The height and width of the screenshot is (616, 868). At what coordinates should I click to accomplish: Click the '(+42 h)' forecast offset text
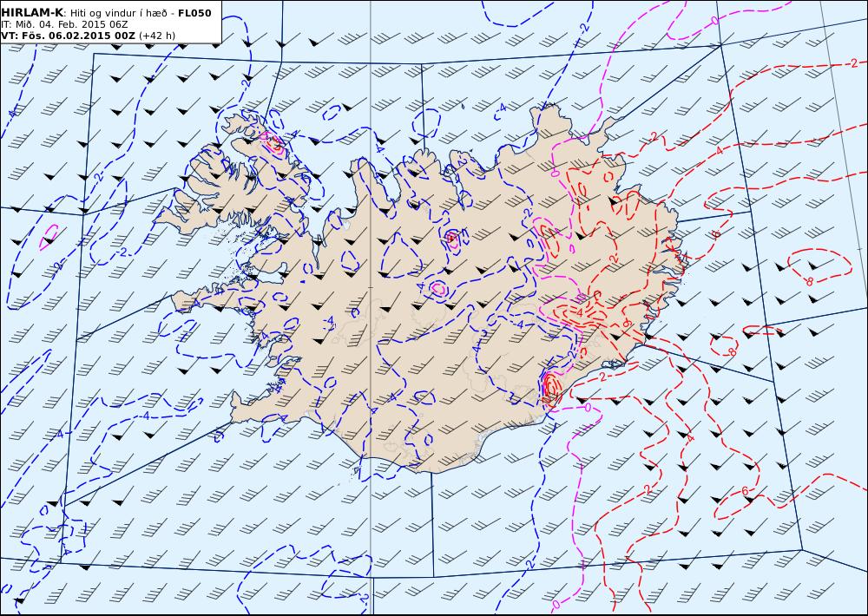[156, 36]
